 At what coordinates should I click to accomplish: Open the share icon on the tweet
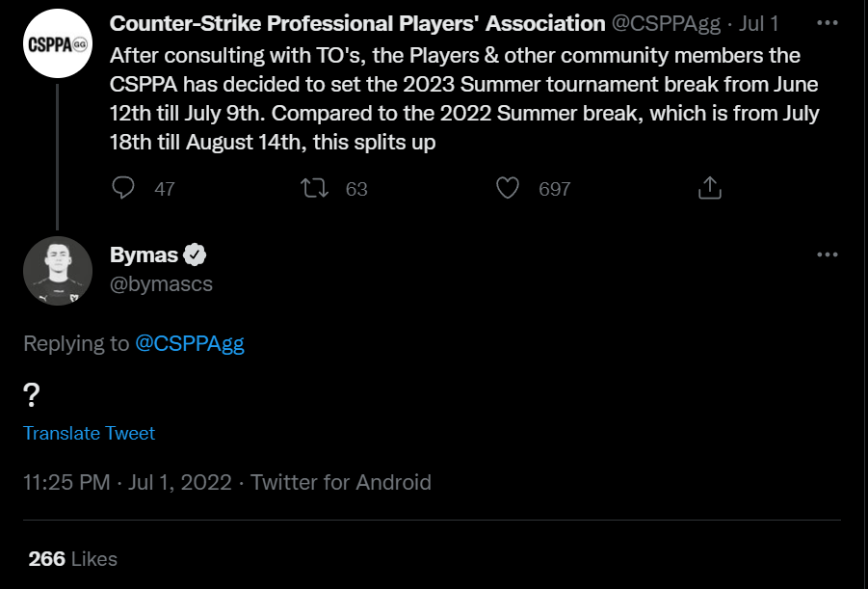coord(710,187)
